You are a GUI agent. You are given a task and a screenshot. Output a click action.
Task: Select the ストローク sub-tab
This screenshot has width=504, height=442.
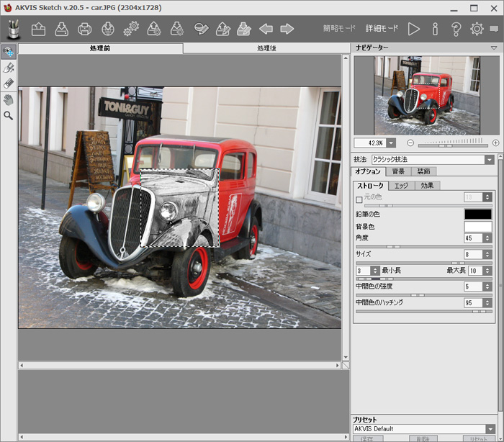371,186
